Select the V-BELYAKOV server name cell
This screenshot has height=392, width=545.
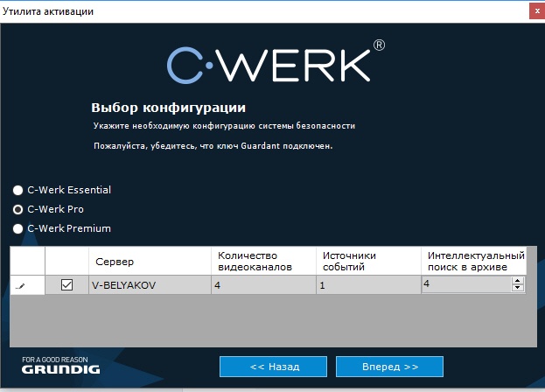pos(150,285)
